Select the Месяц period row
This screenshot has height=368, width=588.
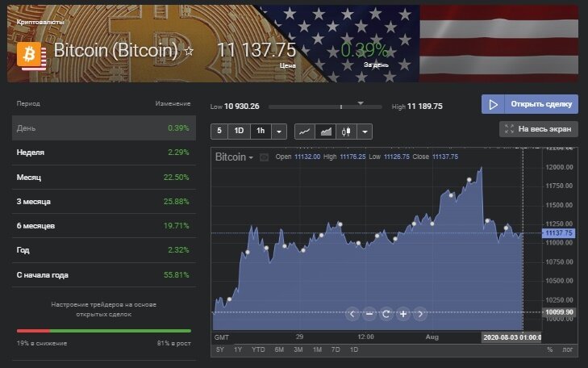[103, 177]
